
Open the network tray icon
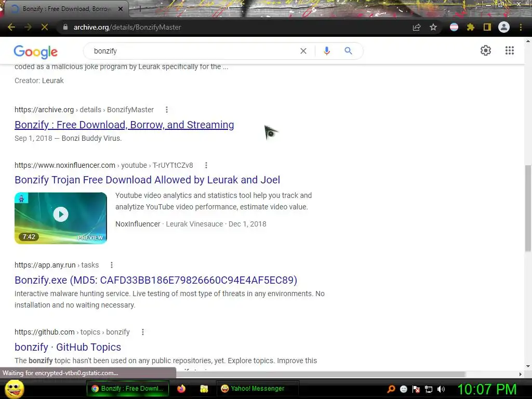tap(429, 389)
